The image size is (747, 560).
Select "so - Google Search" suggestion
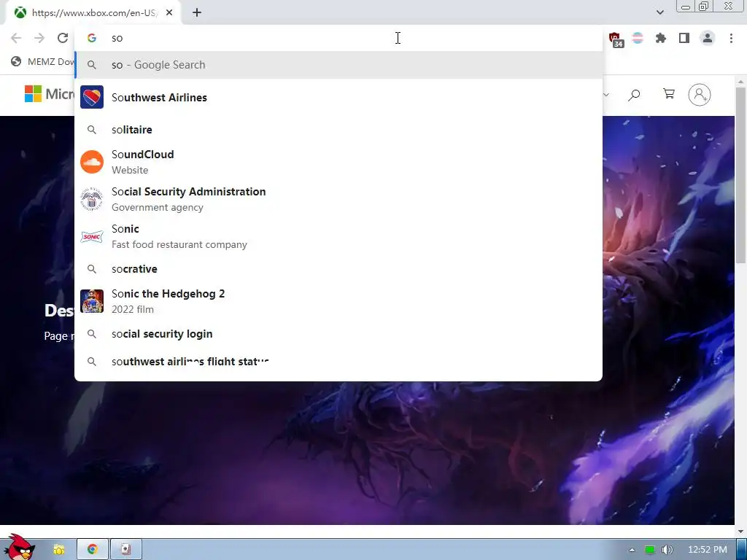tap(338, 65)
